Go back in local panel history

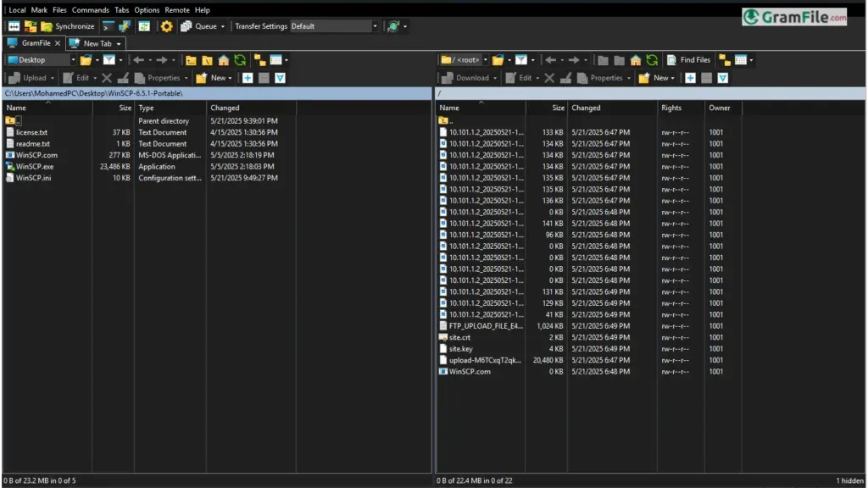(x=138, y=60)
